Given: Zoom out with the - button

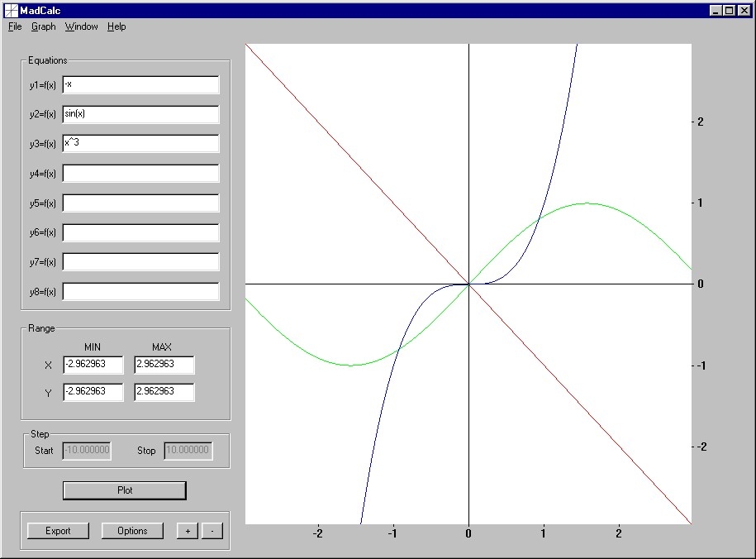Looking at the screenshot, I should click(x=212, y=531).
